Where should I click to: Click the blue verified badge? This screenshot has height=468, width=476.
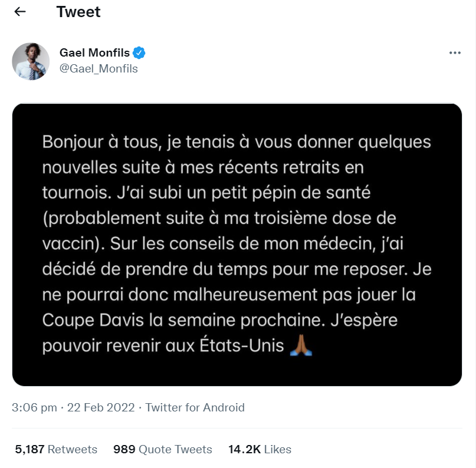point(139,53)
